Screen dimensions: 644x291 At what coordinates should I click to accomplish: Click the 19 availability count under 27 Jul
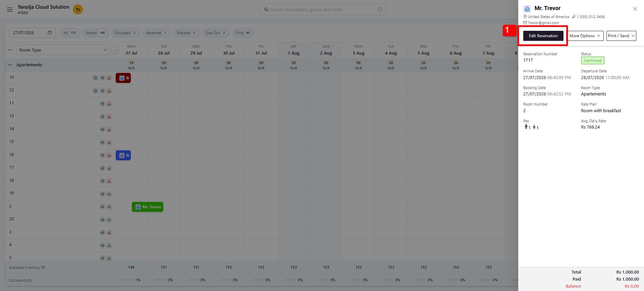coord(131,63)
